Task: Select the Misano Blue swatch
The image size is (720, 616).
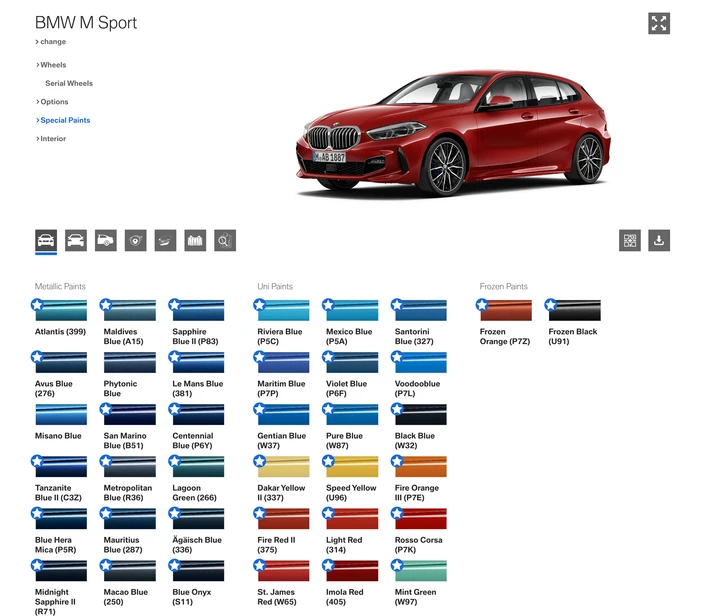Action: coord(61,414)
